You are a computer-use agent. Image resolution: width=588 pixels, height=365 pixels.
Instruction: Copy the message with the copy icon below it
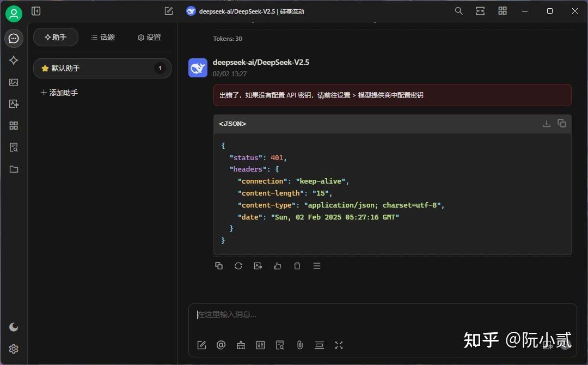(219, 266)
